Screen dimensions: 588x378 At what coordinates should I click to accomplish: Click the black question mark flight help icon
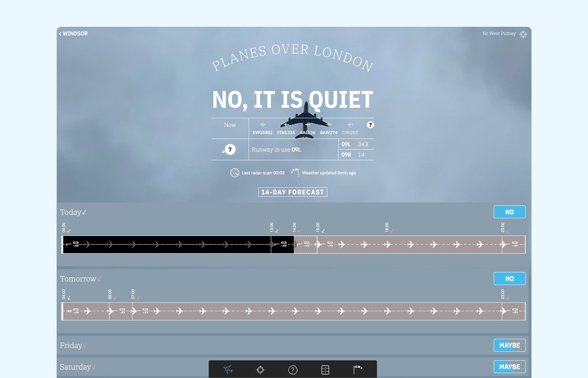click(x=370, y=125)
